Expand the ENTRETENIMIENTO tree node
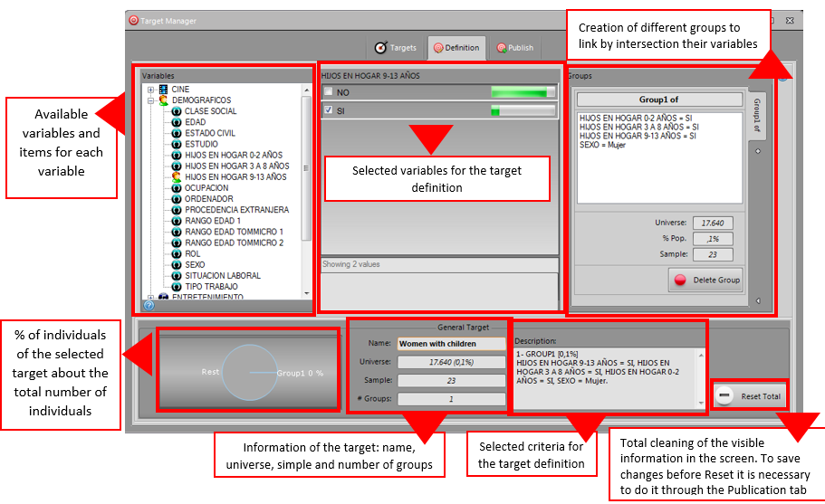825x504 pixels. pos(151,297)
